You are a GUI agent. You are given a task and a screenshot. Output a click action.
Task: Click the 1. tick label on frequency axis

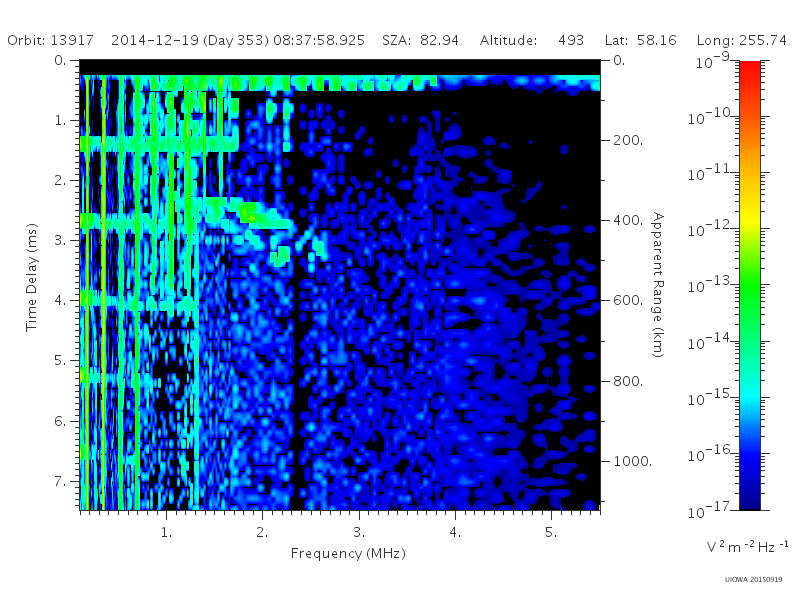166,532
